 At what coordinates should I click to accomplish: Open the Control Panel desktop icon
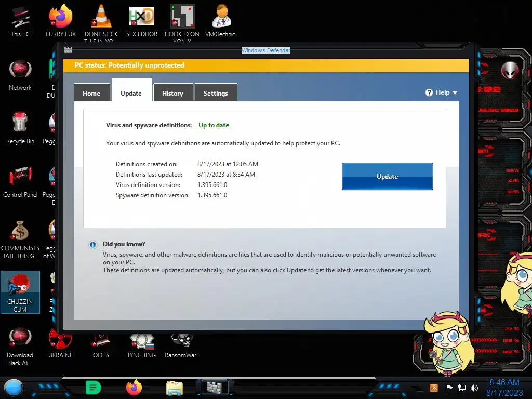pos(20,182)
